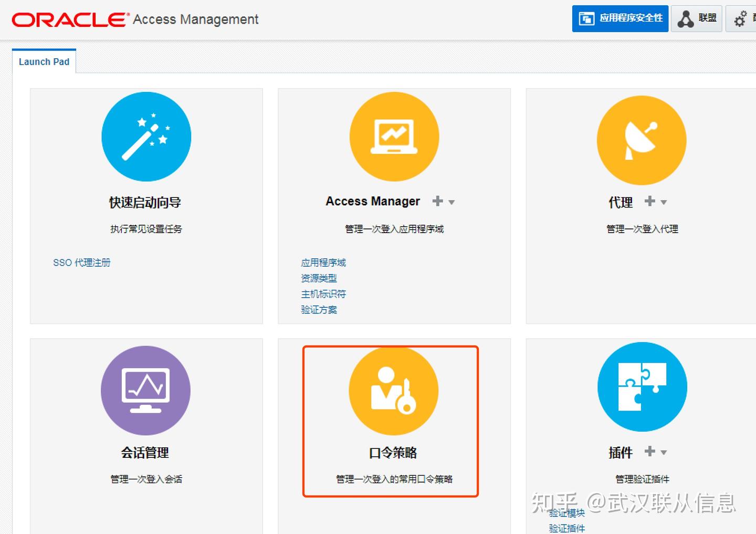
Task: Click the purple monitor 会话管理 session icon
Action: [x=146, y=391]
